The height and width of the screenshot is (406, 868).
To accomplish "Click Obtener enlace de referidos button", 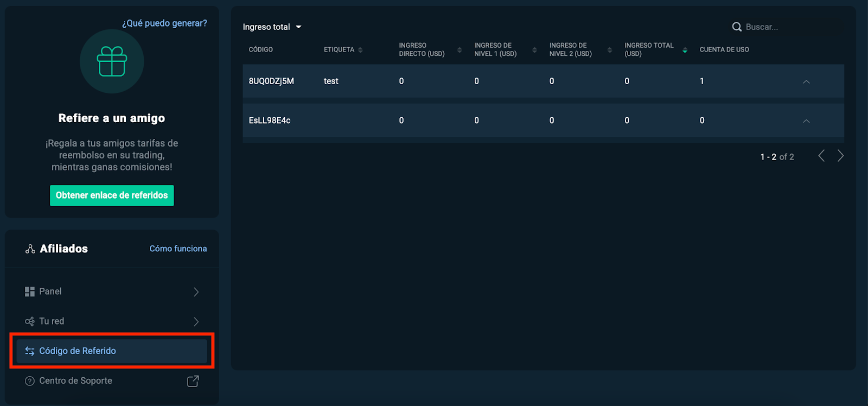I will 112,195.
